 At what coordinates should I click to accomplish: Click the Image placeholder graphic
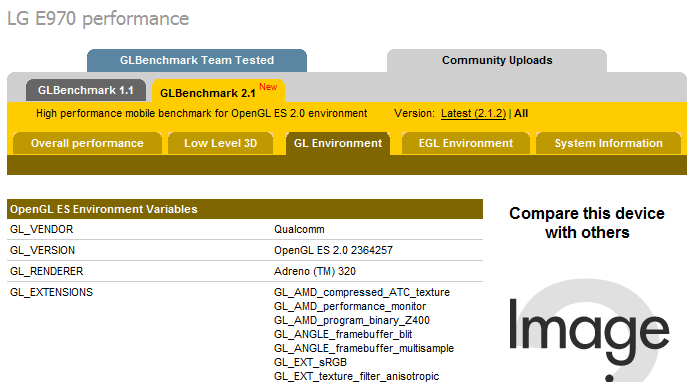[590, 330]
